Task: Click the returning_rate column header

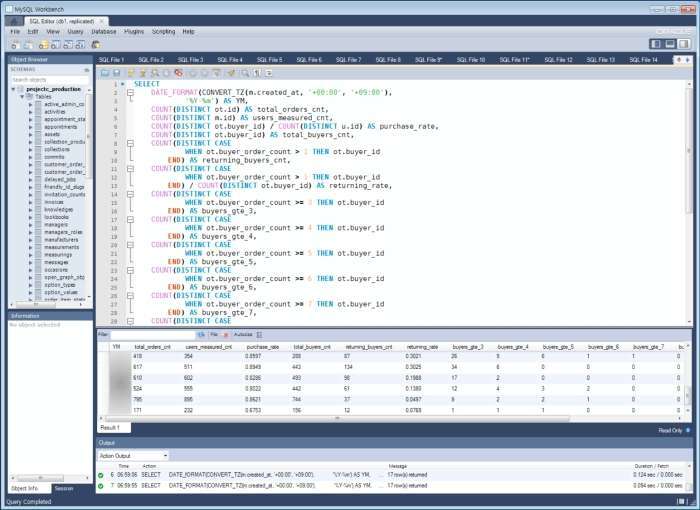Action: [x=420, y=346]
